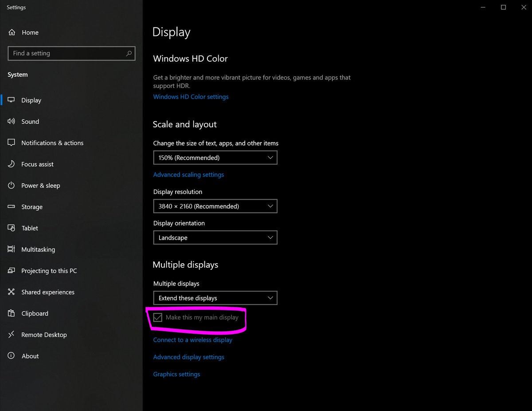
Task: Click the Display monitor icon in sidebar
Action: [12, 100]
